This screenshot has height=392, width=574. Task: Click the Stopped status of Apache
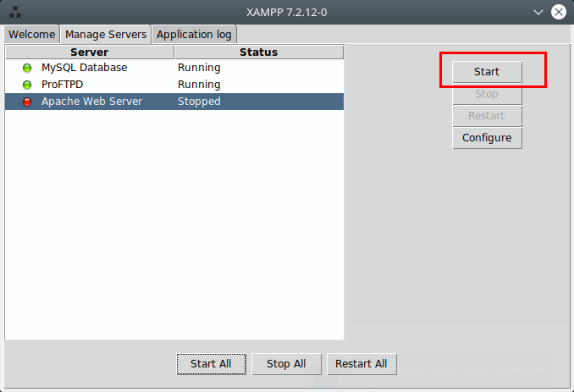pyautogui.click(x=199, y=102)
